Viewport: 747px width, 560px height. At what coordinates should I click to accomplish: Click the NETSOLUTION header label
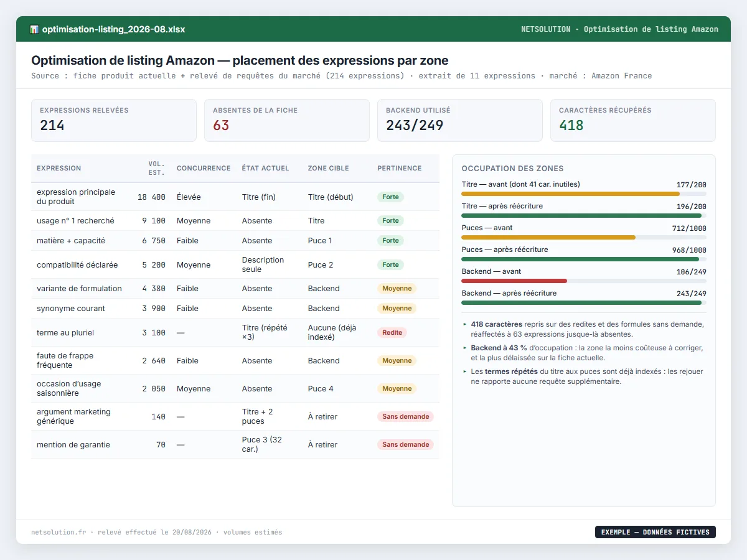click(x=545, y=29)
